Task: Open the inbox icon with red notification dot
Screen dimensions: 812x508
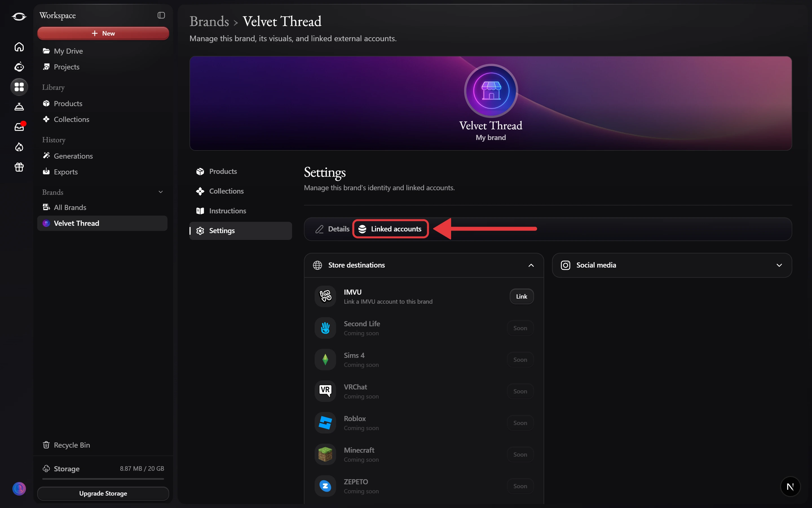Action: (19, 127)
